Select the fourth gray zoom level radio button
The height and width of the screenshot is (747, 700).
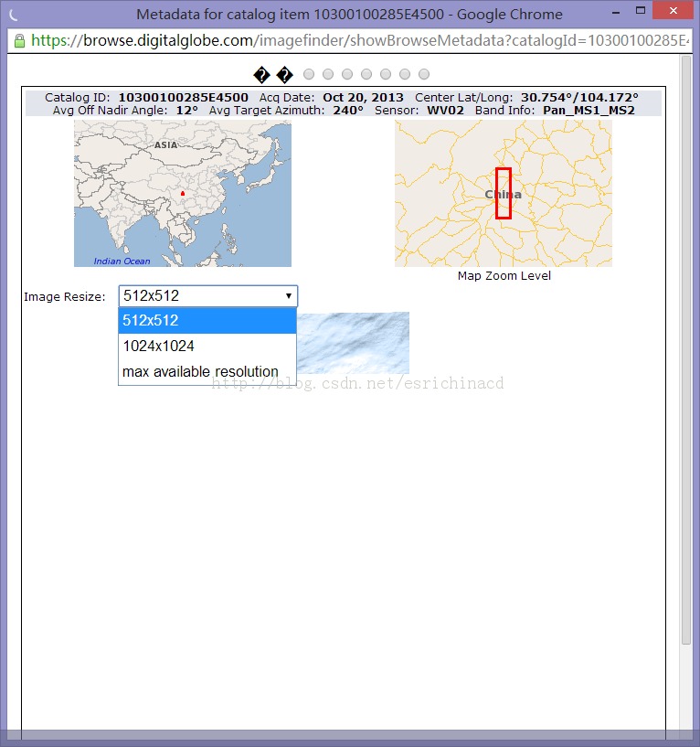366,74
